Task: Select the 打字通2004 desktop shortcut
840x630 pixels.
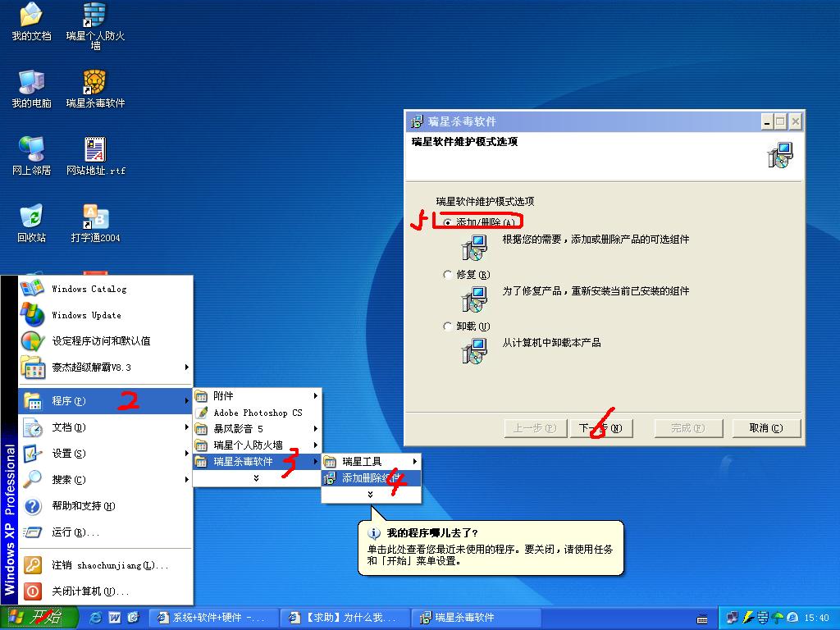Action: pos(95,223)
